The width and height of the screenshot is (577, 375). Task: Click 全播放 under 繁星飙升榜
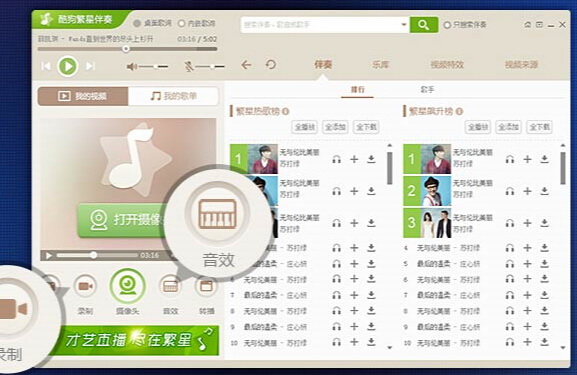tap(478, 127)
